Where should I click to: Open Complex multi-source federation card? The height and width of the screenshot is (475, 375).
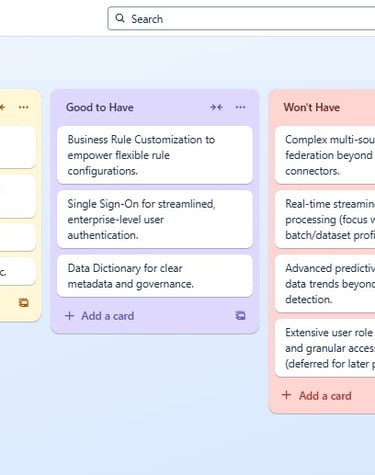point(325,155)
